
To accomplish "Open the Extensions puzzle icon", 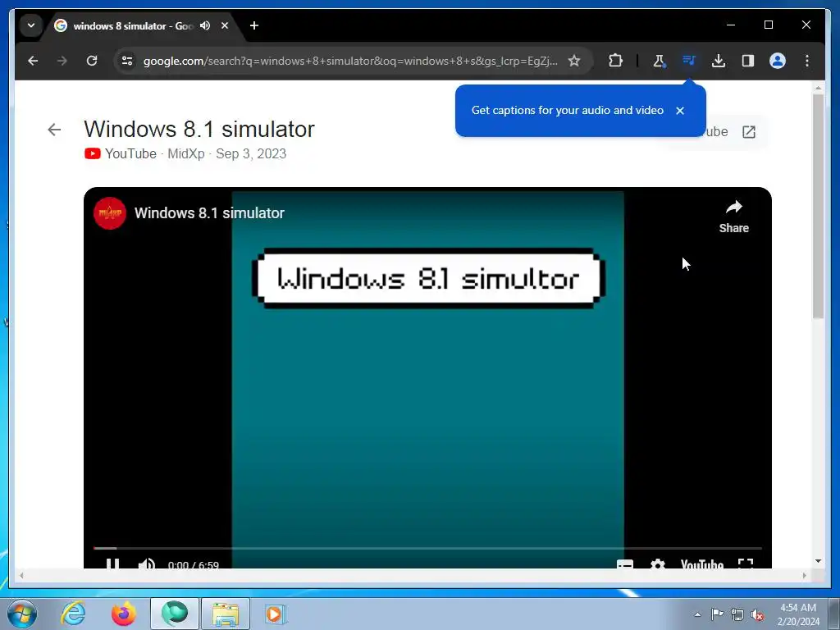I will tap(615, 61).
